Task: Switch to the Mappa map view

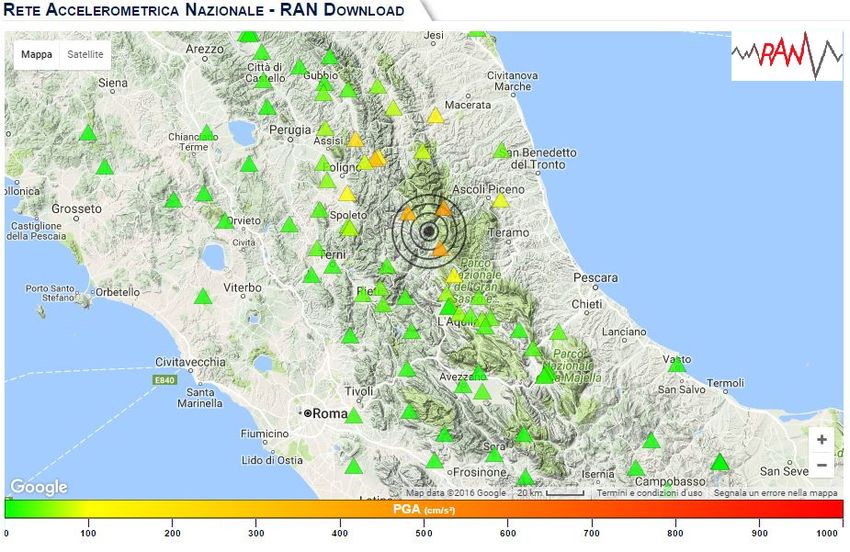Action: (x=37, y=54)
